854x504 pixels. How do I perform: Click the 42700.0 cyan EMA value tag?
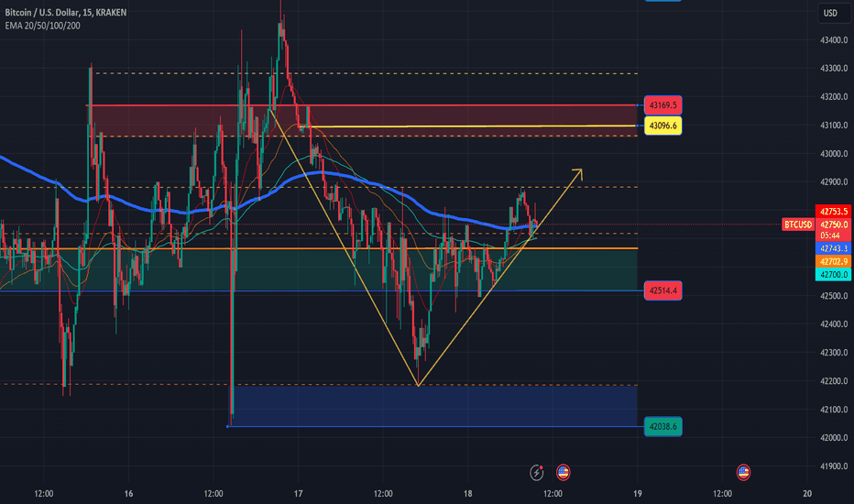pos(834,275)
